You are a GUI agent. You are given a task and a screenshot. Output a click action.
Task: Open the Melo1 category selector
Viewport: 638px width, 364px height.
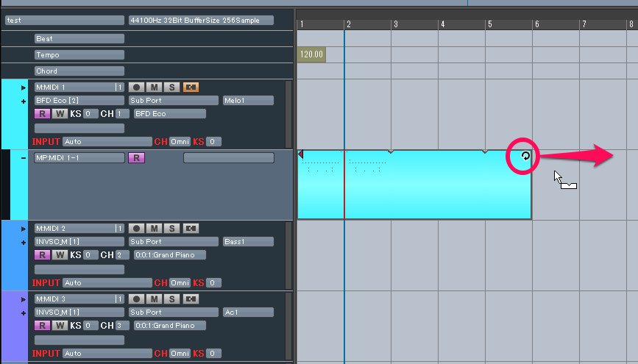[248, 101]
